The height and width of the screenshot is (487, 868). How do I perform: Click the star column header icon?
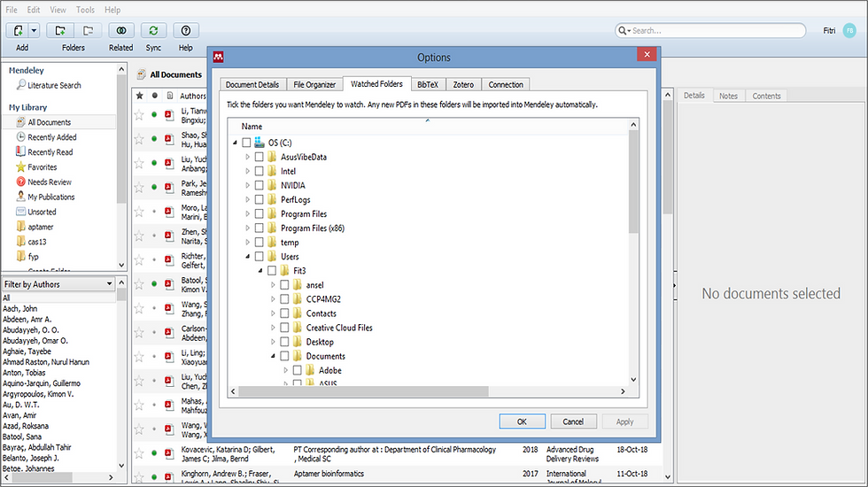click(140, 96)
